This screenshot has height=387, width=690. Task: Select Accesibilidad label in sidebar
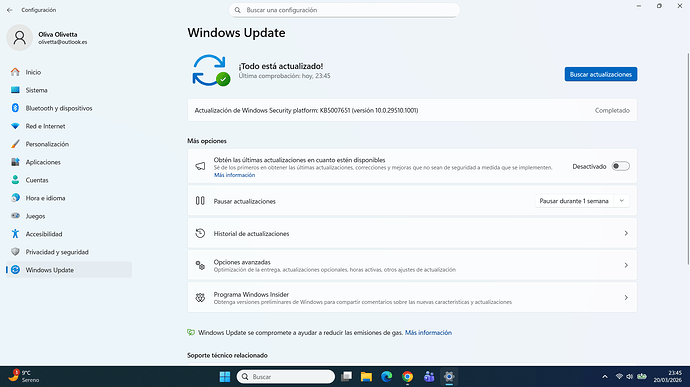[44, 234]
